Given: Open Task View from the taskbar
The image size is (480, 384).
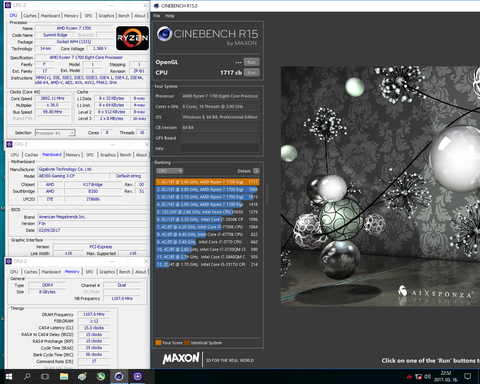Looking at the screenshot, I should (45, 377).
